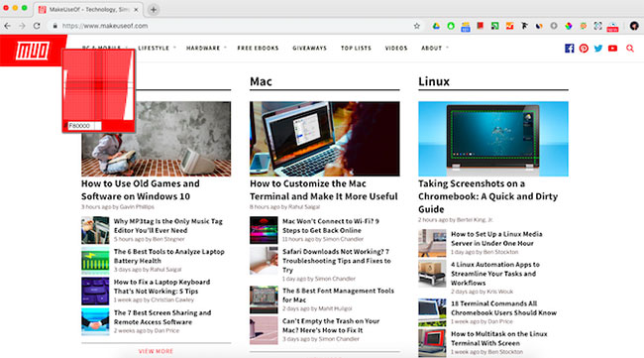Image resolution: width=644 pixels, height=358 pixels.
Task: Open 'How to Fix a Laptop Keyboard' link
Action: click(x=161, y=287)
